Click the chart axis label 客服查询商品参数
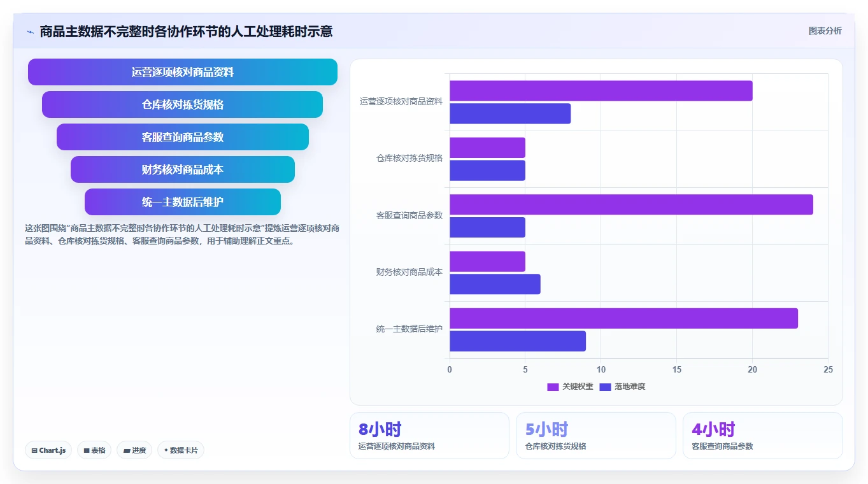This screenshot has width=868, height=484. point(409,215)
